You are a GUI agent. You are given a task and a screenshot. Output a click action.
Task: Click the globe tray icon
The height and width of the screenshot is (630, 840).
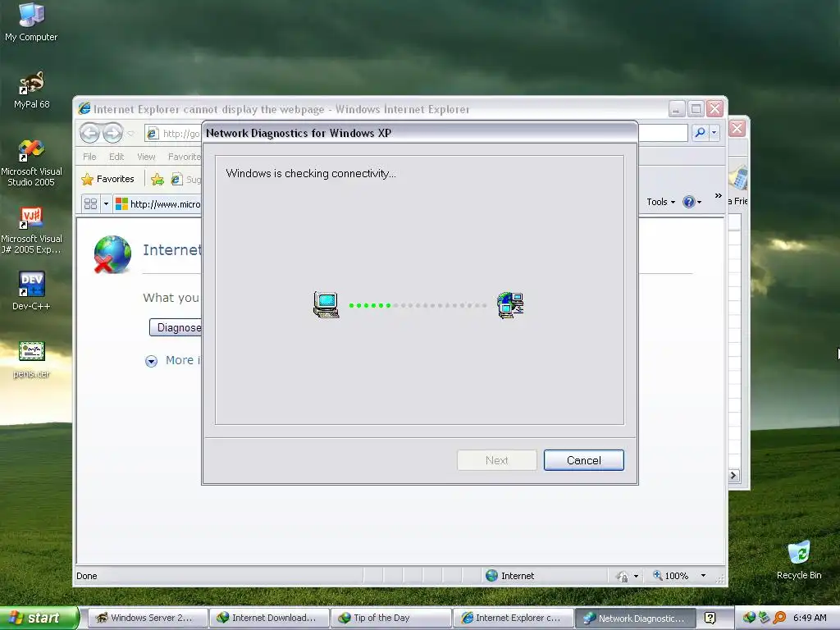749,618
